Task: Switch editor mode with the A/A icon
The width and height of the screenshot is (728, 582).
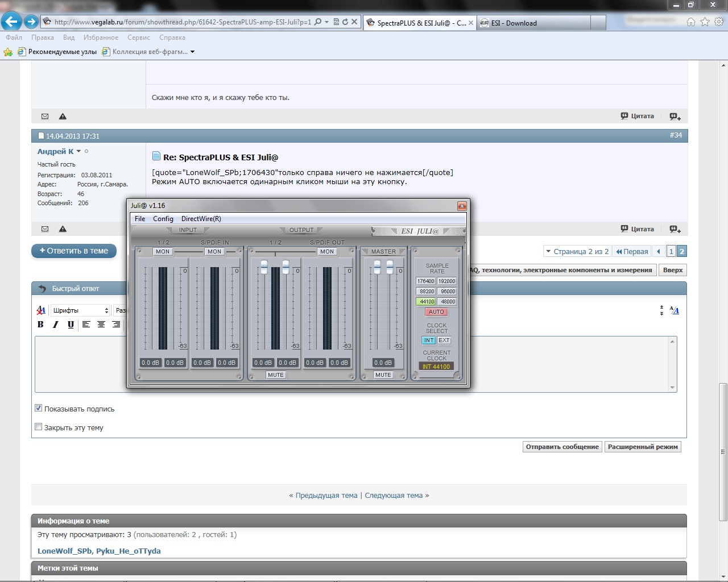Action: pyautogui.click(x=675, y=310)
